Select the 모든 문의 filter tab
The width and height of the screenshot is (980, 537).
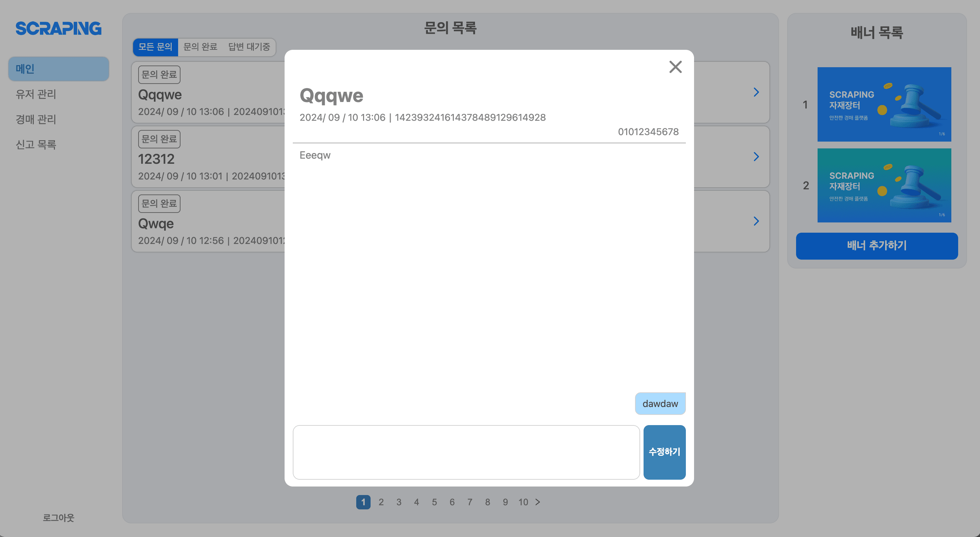pos(155,47)
